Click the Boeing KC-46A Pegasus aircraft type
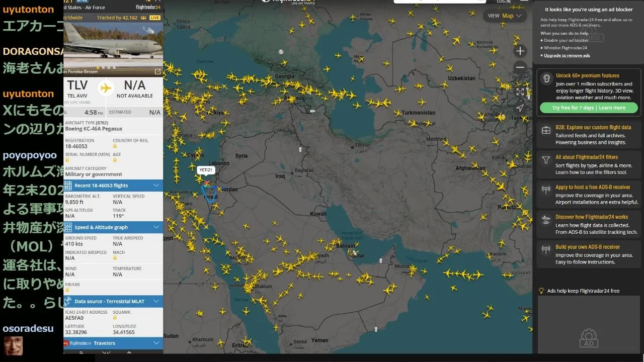 tap(94, 129)
